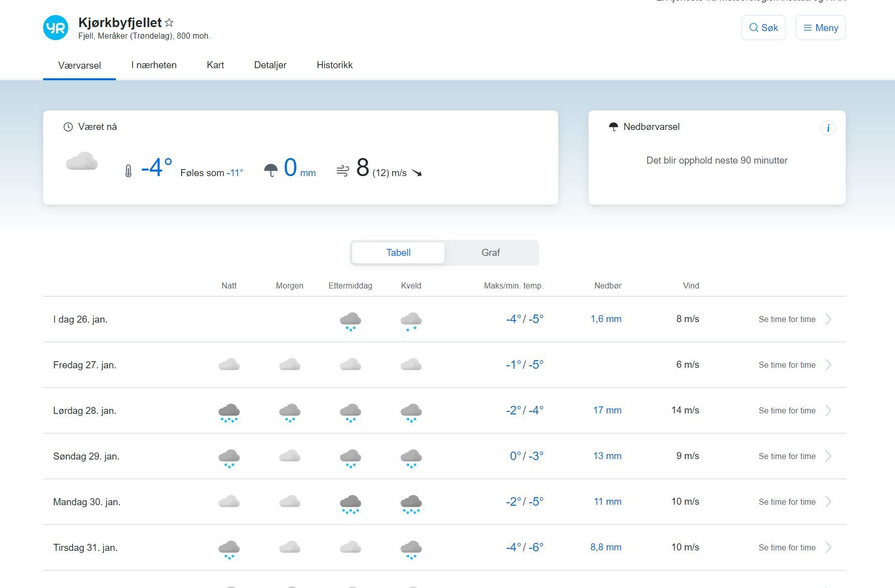Select the Tabell view toggle
Image resolution: width=895 pixels, height=588 pixels.
point(398,253)
